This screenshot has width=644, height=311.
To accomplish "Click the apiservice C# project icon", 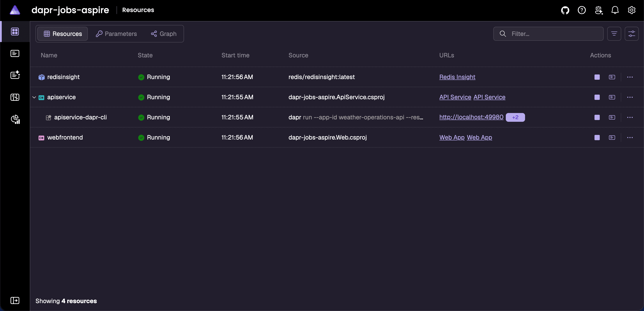I will pyautogui.click(x=41, y=97).
